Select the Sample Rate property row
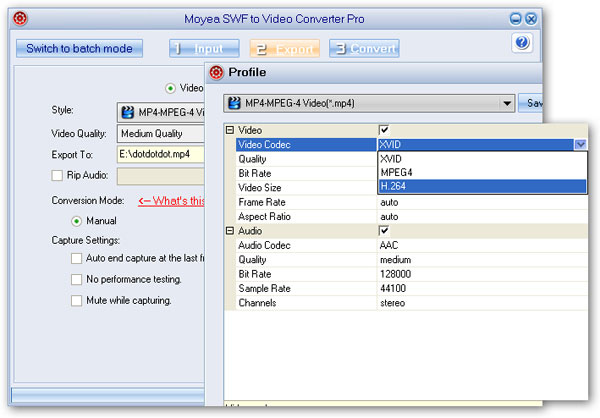600x418 pixels. (x=412, y=289)
